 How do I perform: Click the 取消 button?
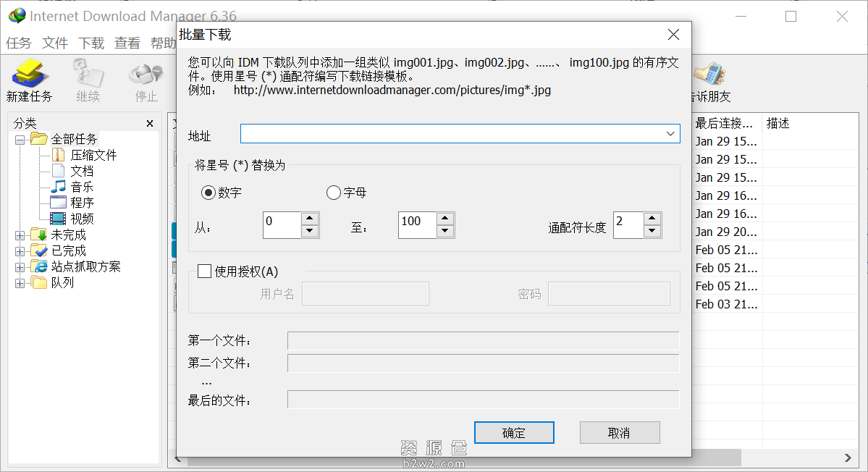point(620,433)
